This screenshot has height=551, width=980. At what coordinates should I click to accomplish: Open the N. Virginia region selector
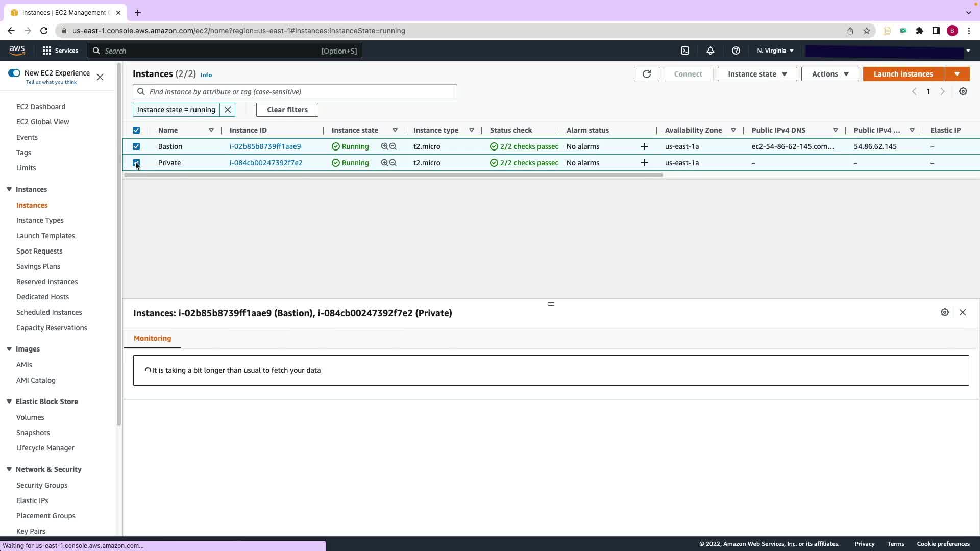(x=775, y=51)
